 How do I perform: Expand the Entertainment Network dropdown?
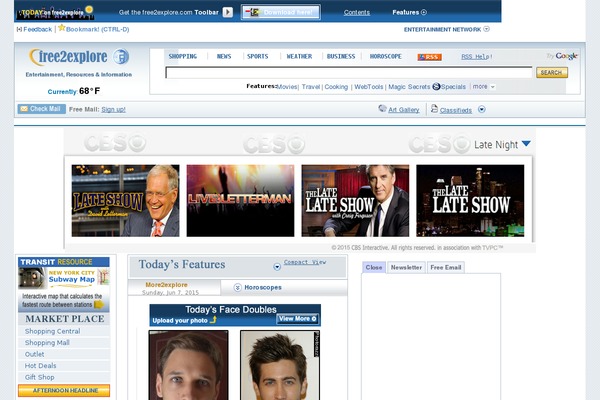click(486, 29)
